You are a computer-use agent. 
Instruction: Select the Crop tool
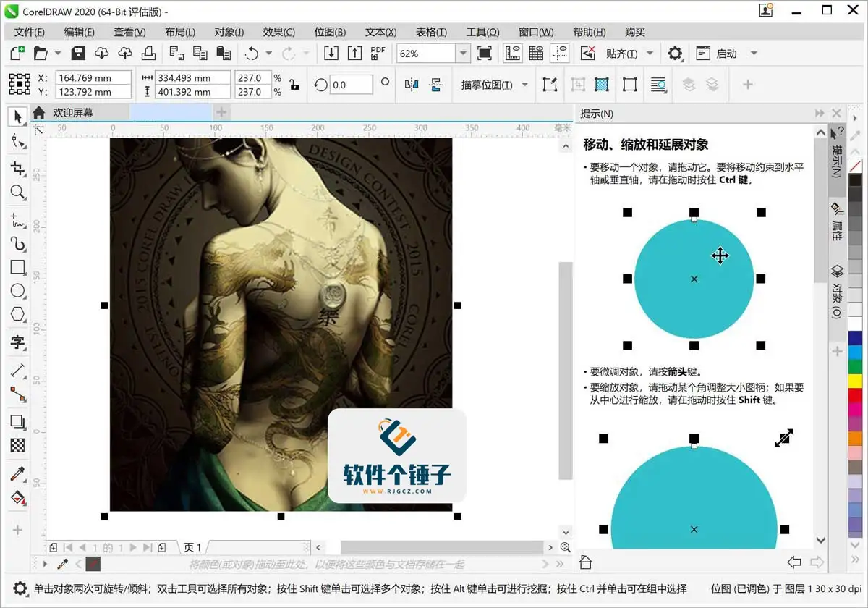tap(18, 168)
